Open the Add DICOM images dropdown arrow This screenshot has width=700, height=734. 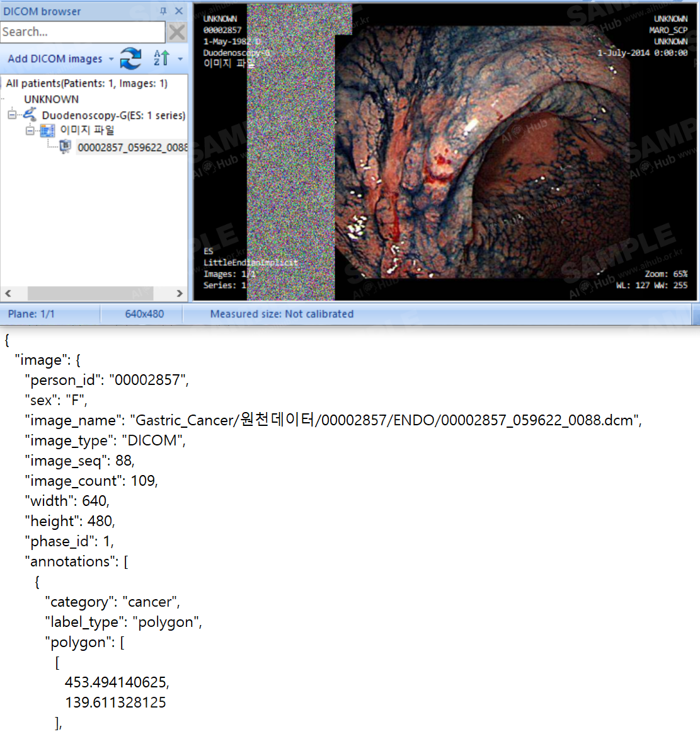[112, 59]
